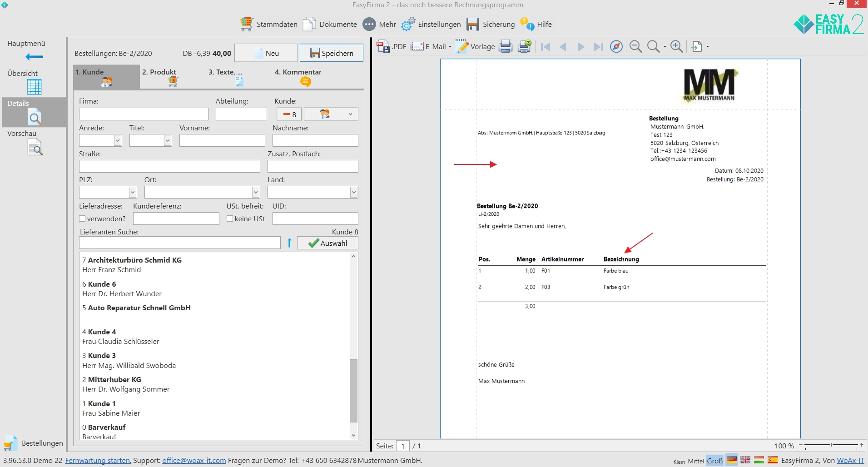Go back via Hauptmenü arrow
Viewport: 868px width, 467px height.
click(34, 57)
